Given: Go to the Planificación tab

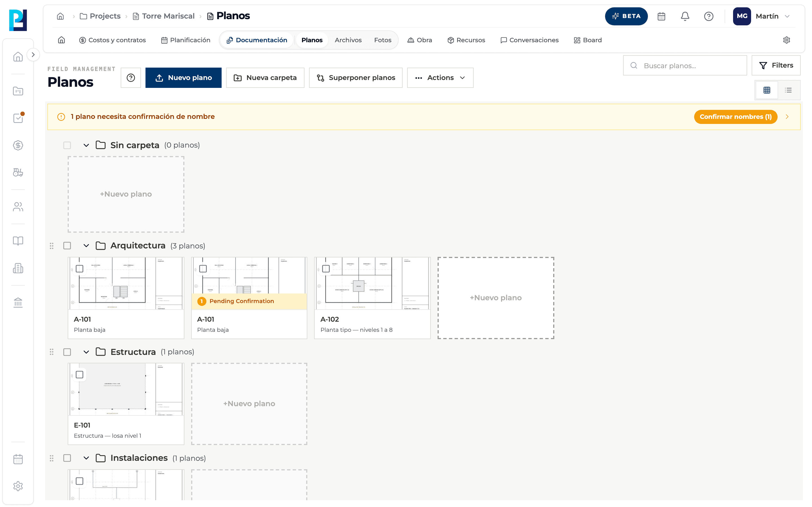Looking at the screenshot, I should pos(186,40).
